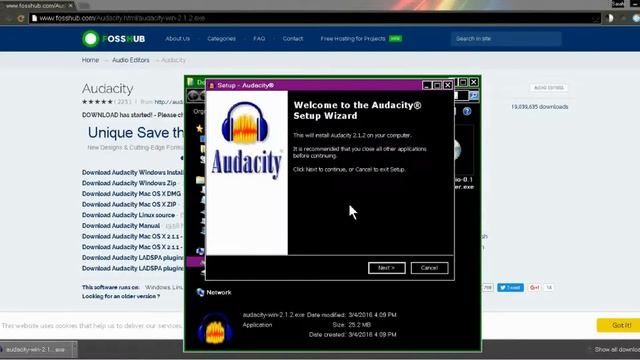Click Looking for an older version link
This screenshot has height=360, width=640.
point(121,296)
